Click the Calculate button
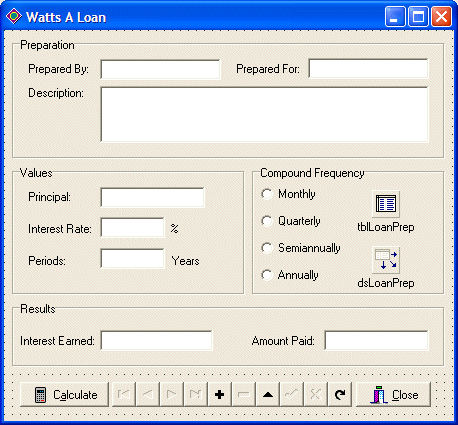The width and height of the screenshot is (458, 425). (x=64, y=395)
